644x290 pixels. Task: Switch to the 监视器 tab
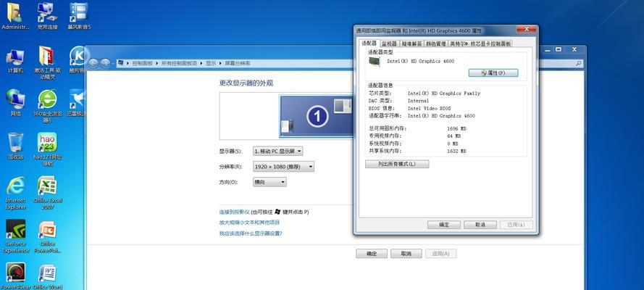click(x=389, y=43)
